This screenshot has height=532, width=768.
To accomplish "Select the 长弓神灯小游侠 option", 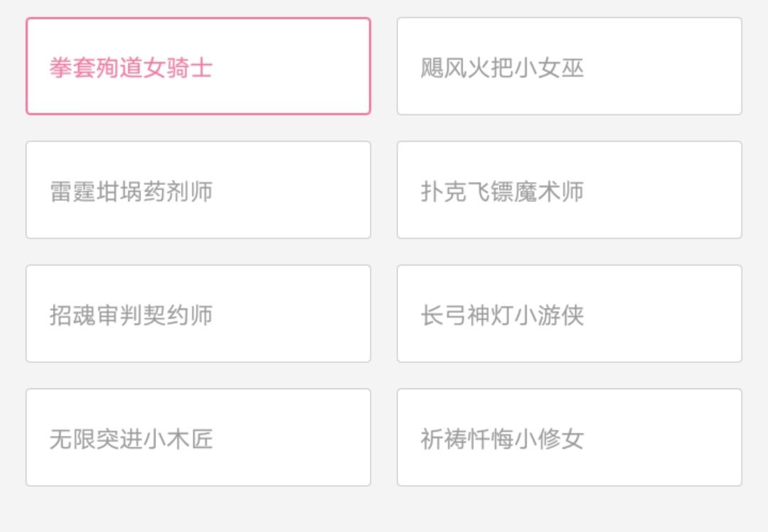I will point(569,314).
